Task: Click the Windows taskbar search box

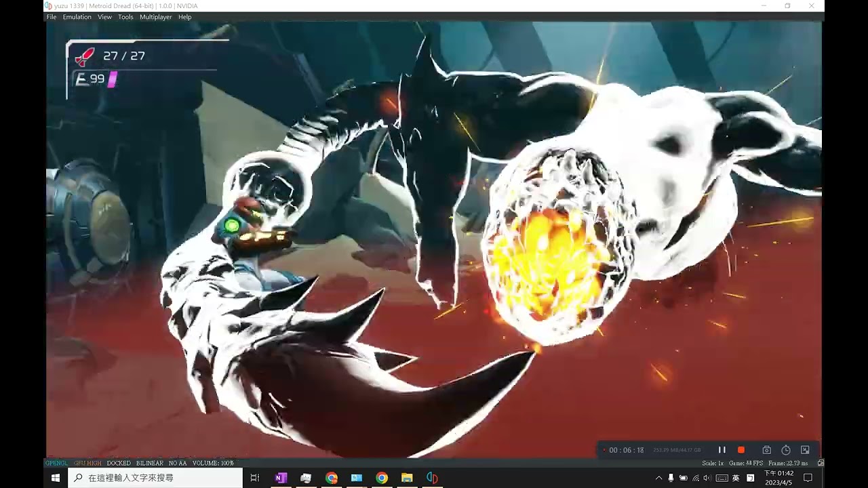Action: (155, 478)
